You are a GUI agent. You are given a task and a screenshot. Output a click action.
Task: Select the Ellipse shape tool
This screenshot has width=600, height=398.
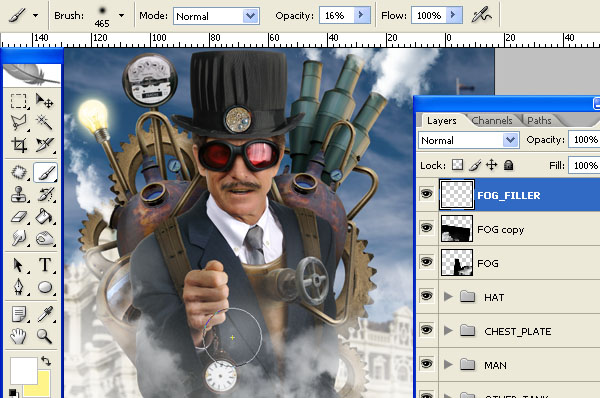click(44, 287)
